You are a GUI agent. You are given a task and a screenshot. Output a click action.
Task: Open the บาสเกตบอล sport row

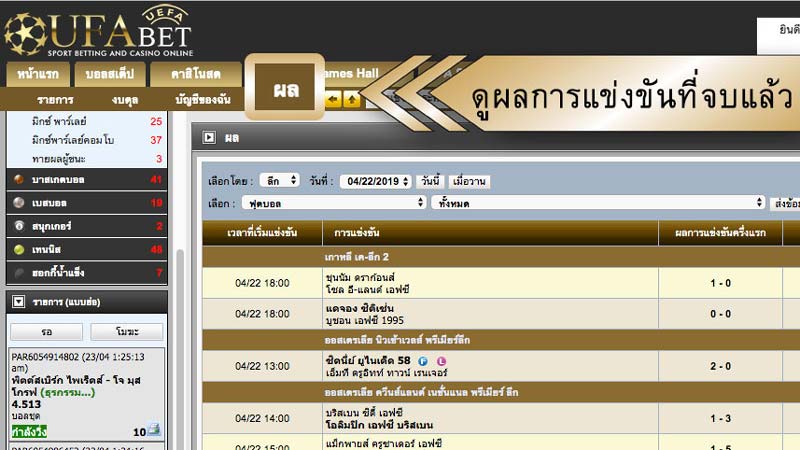87,180
